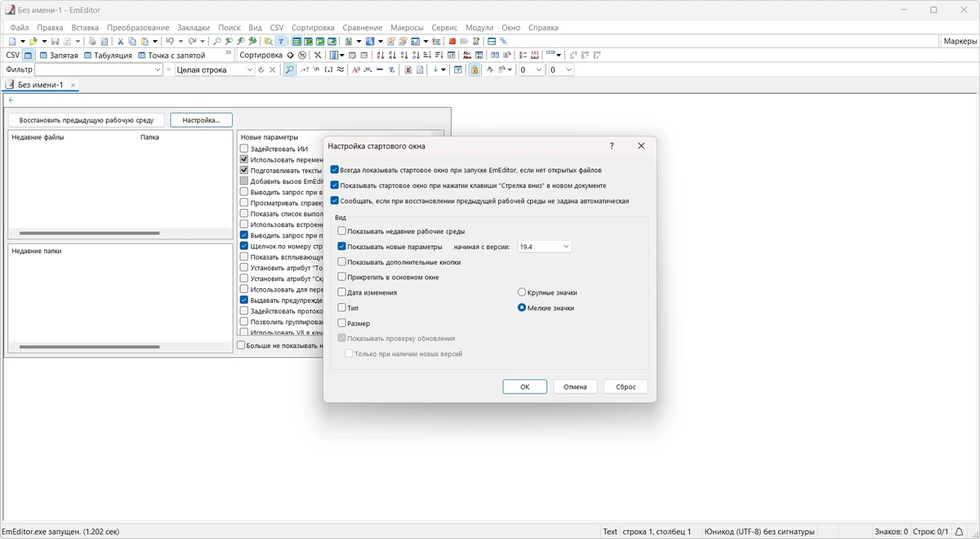The height and width of the screenshot is (539, 980).
Task: Click the restore previous workspace button
Action: [87, 120]
